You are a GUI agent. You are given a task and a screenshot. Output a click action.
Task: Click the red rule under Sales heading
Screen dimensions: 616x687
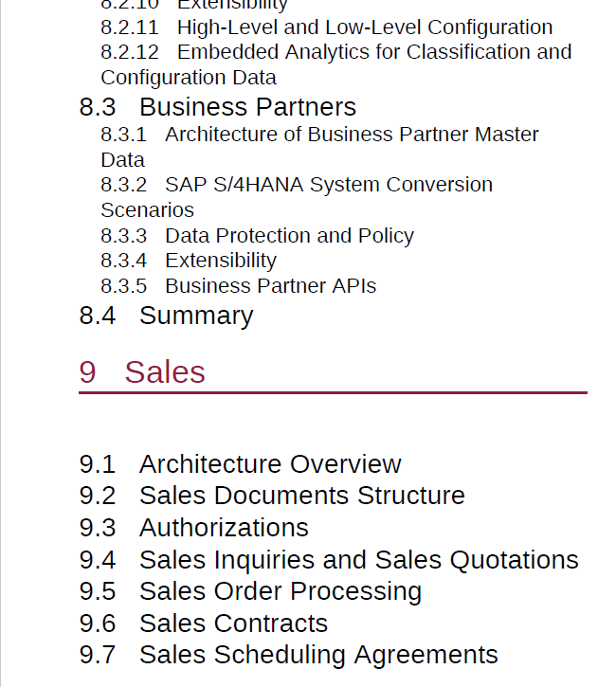point(333,393)
